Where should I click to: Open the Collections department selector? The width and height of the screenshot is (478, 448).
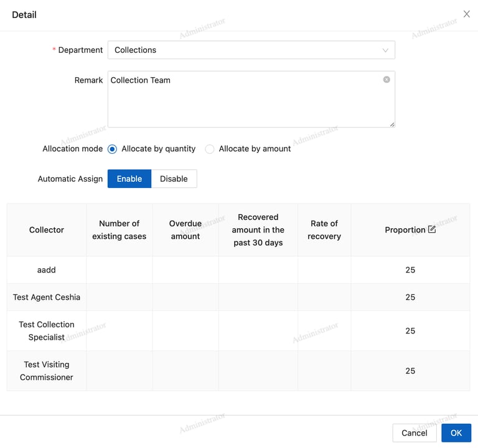(x=251, y=50)
